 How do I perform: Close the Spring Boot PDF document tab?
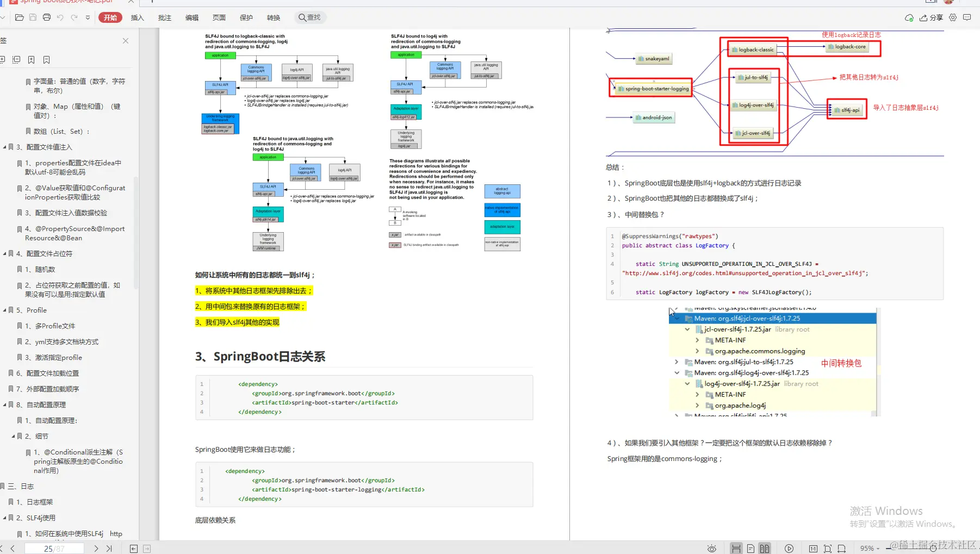(x=131, y=2)
